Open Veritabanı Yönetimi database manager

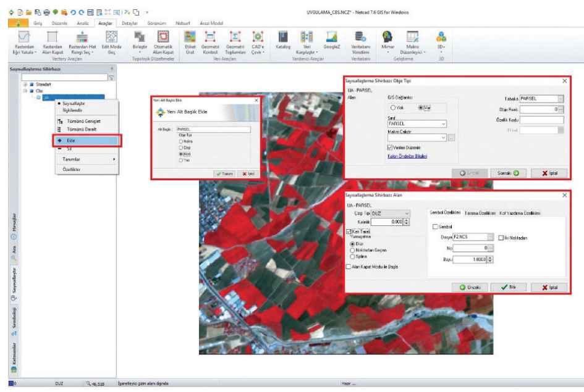tap(360, 37)
